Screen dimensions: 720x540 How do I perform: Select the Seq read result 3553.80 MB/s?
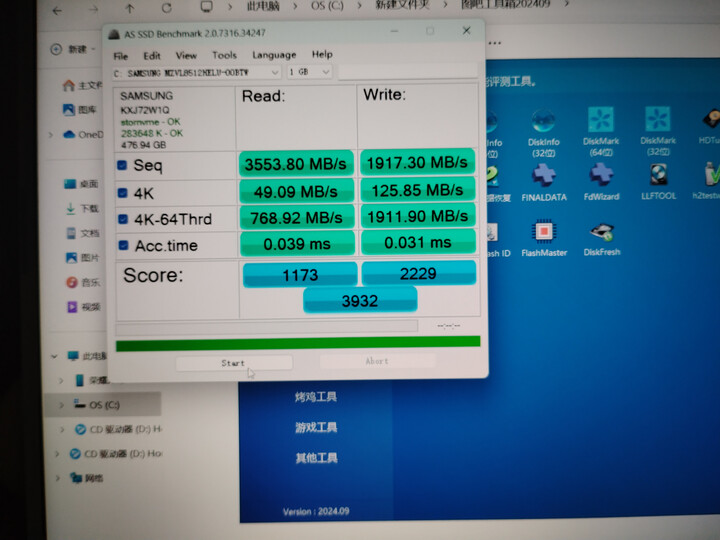click(x=296, y=164)
